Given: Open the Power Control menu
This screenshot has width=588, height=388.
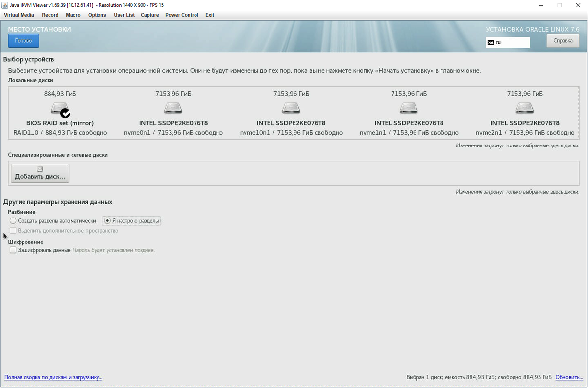Looking at the screenshot, I should coord(181,15).
